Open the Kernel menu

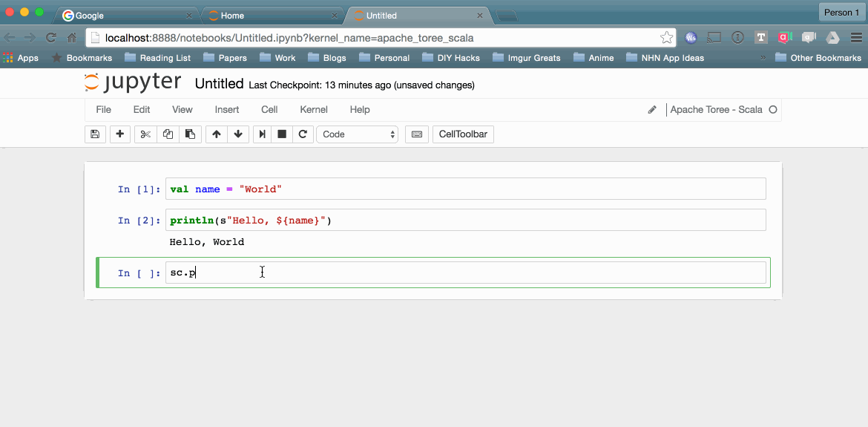click(x=313, y=109)
